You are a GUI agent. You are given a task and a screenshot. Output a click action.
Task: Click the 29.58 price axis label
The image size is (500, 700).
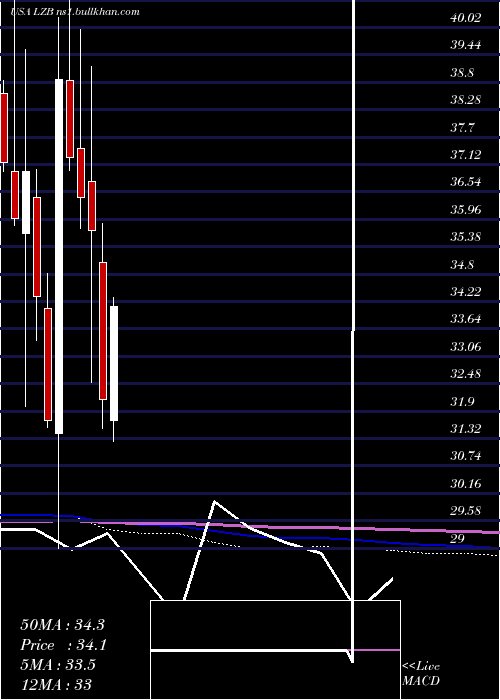[466, 511]
